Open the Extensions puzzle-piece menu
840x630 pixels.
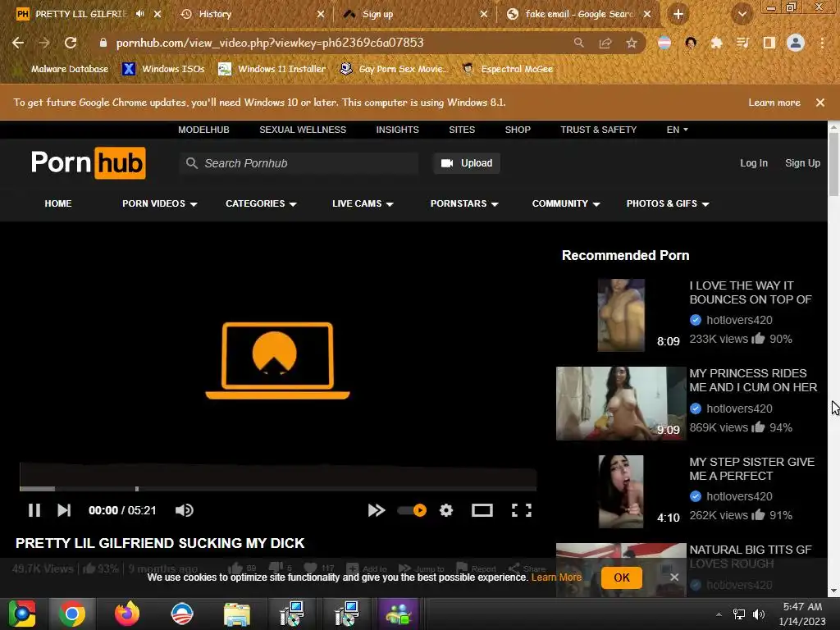716,43
